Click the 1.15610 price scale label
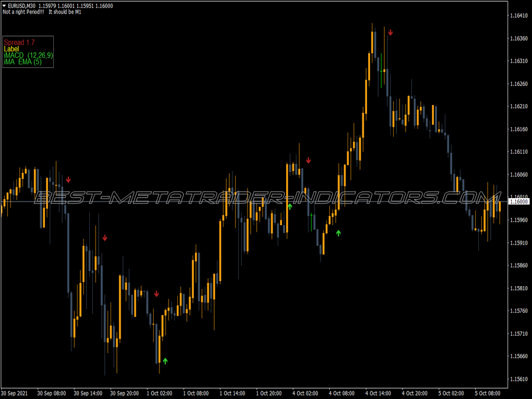This screenshot has height=399, width=532. pos(519,379)
